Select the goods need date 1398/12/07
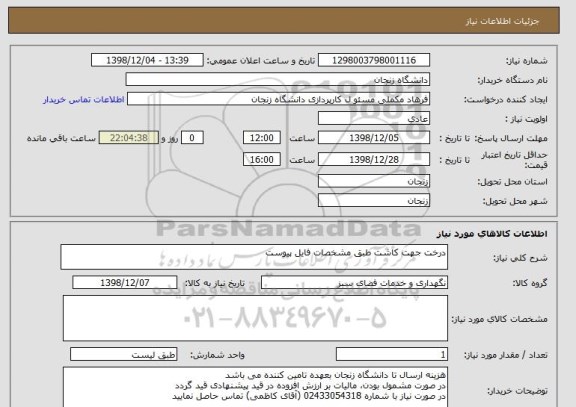 pyautogui.click(x=125, y=283)
